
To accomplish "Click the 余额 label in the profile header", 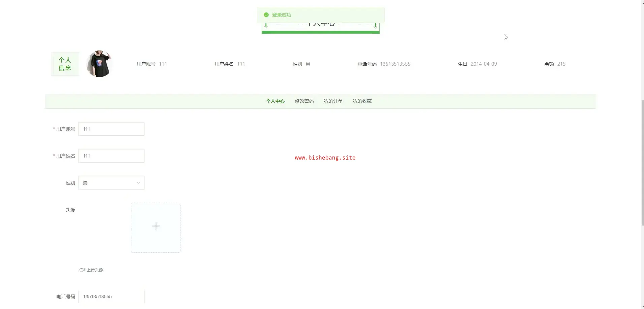I will pos(549,64).
